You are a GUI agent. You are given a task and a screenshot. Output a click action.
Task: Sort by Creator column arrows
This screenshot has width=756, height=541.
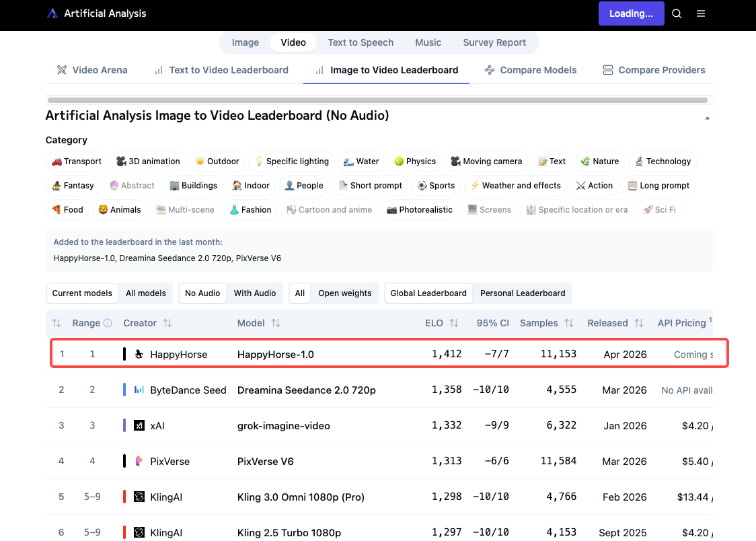(x=167, y=323)
